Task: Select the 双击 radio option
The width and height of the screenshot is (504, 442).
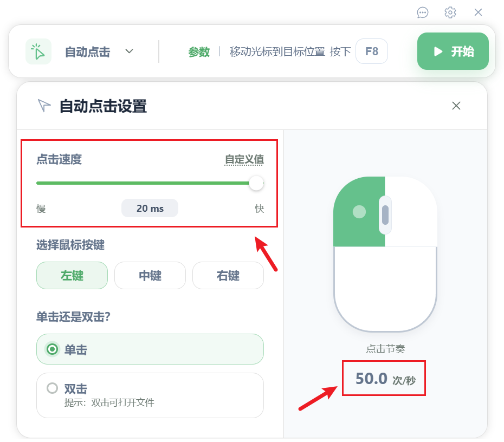Action: [150, 395]
